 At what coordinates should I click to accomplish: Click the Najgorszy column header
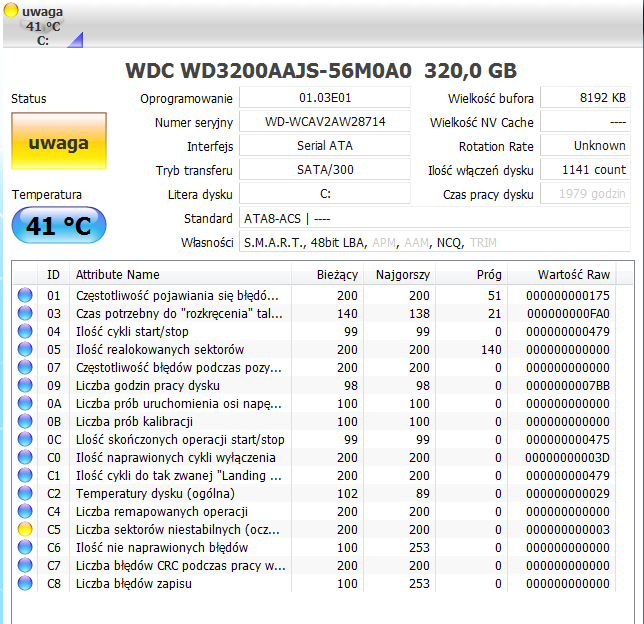point(400,274)
